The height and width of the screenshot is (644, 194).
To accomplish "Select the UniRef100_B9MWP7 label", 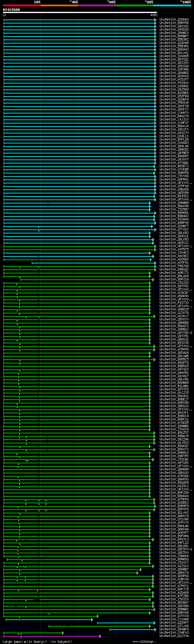I will [174, 36].
